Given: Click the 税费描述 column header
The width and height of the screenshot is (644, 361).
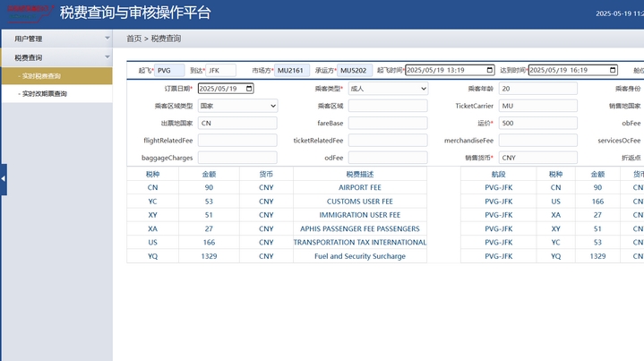Looking at the screenshot, I should coord(359,175).
